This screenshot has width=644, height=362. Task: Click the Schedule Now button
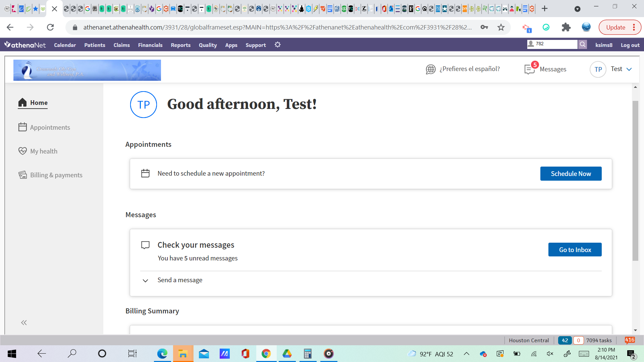[571, 174]
